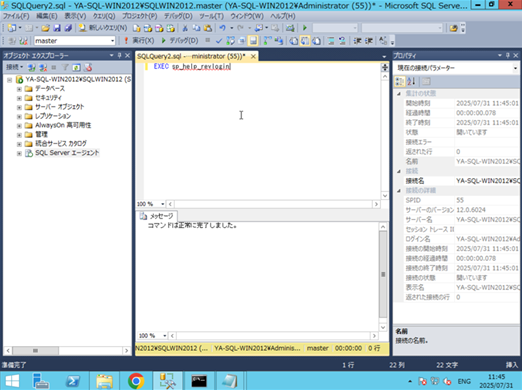This screenshot has width=522, height=390.
Task: Click the Decrease Indent icon
Action: (357, 41)
